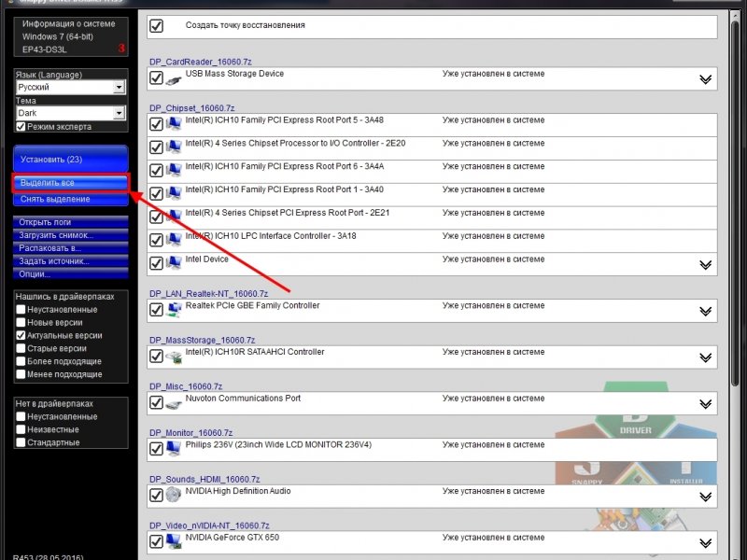The image size is (747, 560).
Task: Click icon for ICH10 PCI Express Root Port 6 - 3A4A
Action: click(x=174, y=170)
